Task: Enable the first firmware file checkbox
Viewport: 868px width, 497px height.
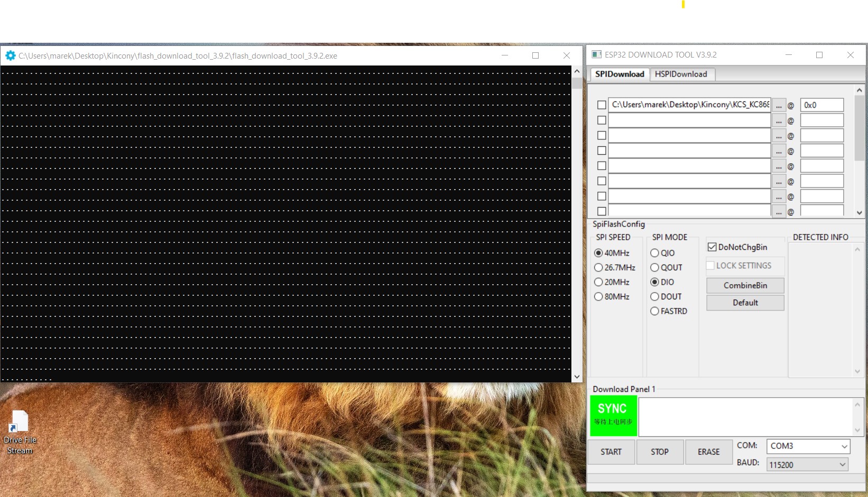Action: click(602, 105)
